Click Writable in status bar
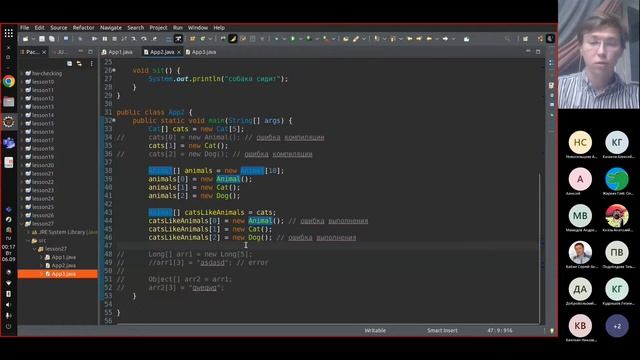 point(375,331)
